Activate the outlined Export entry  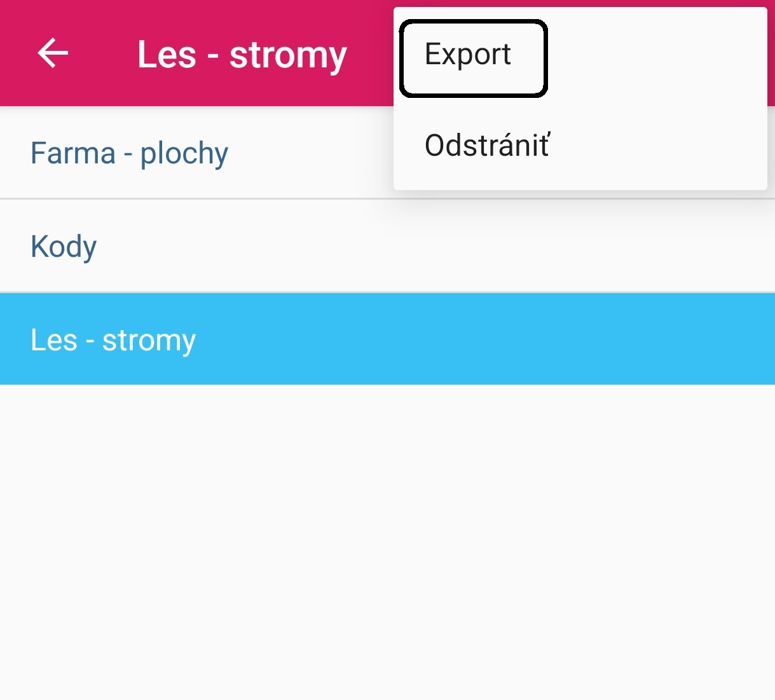click(x=473, y=58)
